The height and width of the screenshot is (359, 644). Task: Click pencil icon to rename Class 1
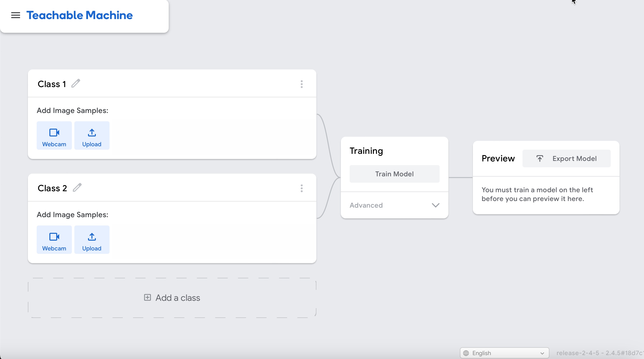(76, 83)
